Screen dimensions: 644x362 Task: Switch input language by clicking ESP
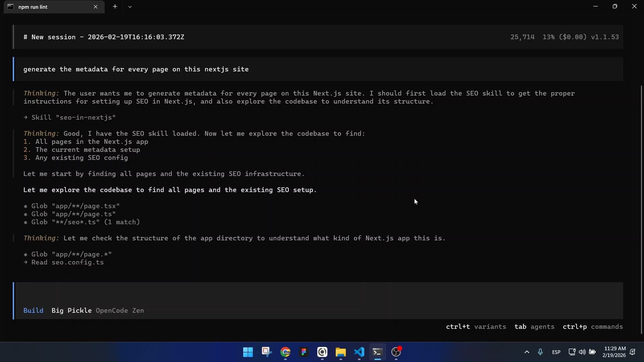pos(556,352)
